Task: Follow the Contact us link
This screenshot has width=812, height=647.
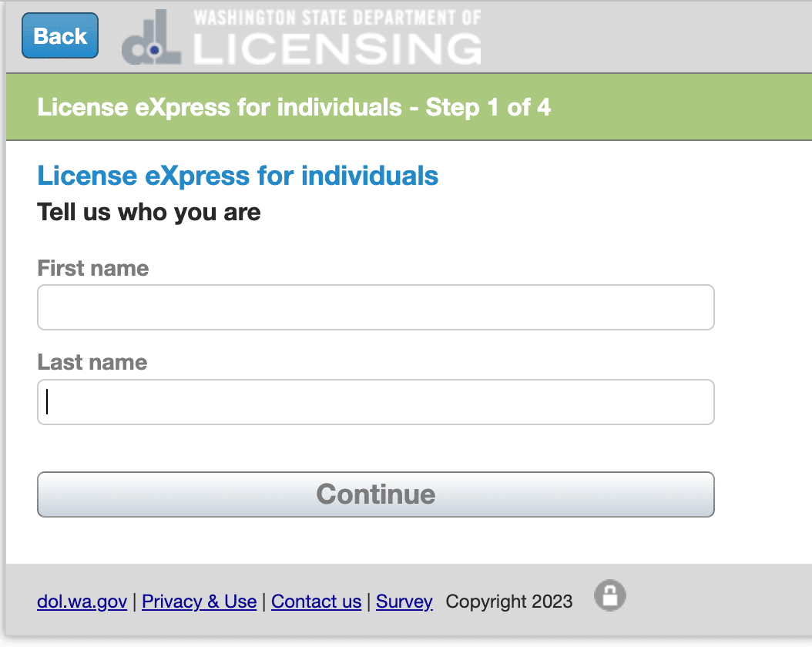Action: click(316, 602)
